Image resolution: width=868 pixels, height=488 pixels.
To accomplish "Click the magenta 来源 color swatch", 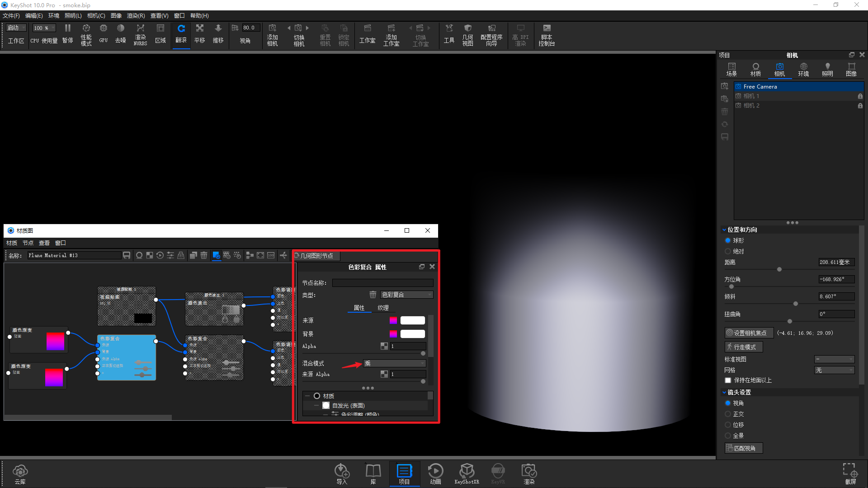I will (x=393, y=320).
